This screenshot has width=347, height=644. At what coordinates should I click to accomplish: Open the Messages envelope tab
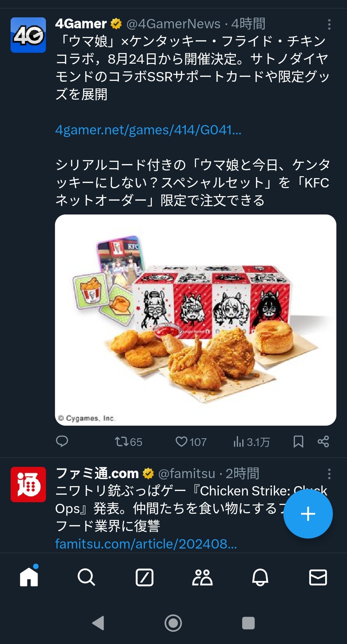(x=318, y=577)
